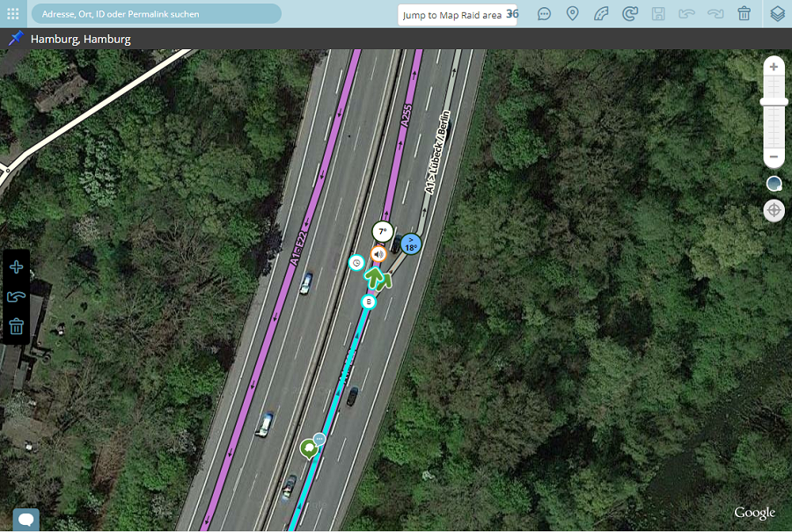Click the crosshair locate-me button

774,210
